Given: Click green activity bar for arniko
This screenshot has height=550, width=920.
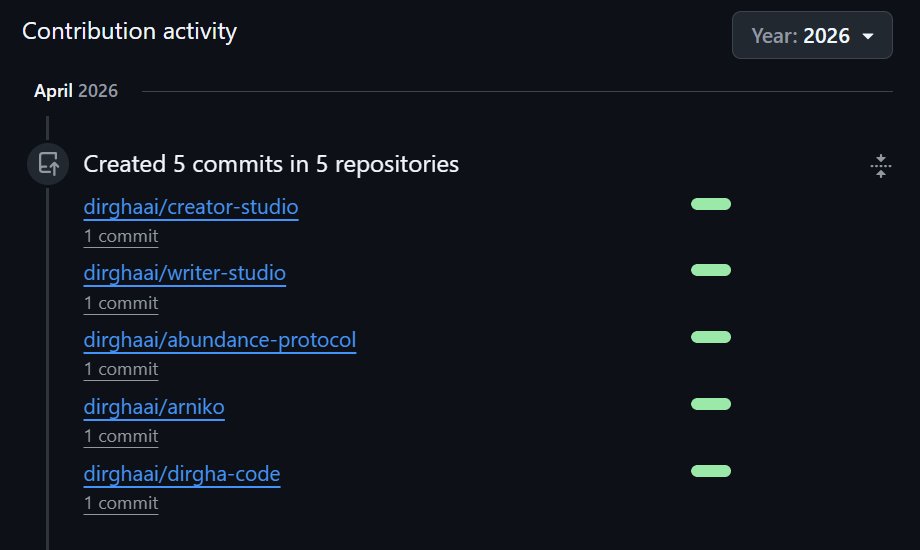Looking at the screenshot, I should pyautogui.click(x=711, y=404).
